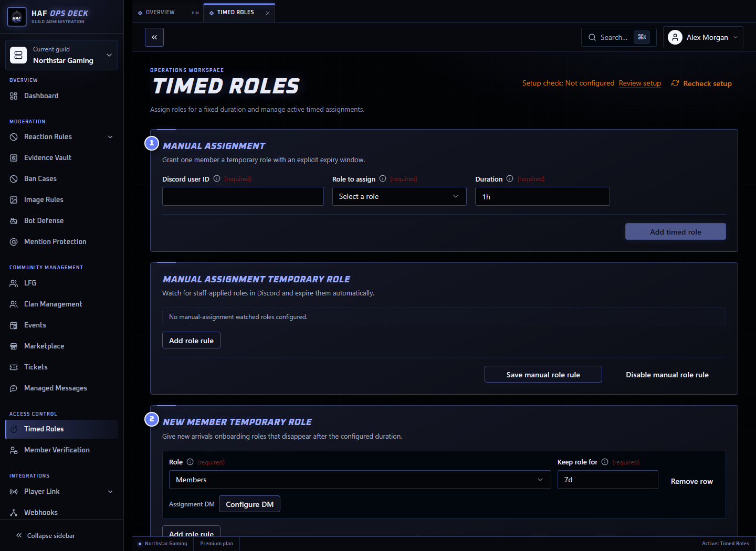Click the Marketplace store icon

coord(14,346)
